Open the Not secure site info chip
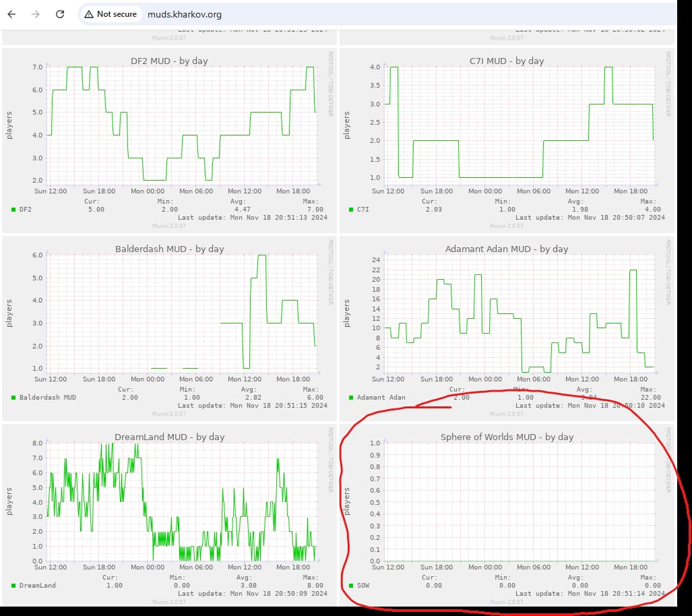This screenshot has height=616, width=692. coord(111,14)
